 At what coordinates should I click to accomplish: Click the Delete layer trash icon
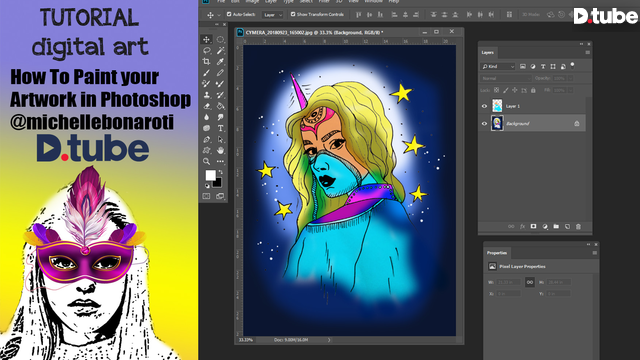pyautogui.click(x=578, y=227)
